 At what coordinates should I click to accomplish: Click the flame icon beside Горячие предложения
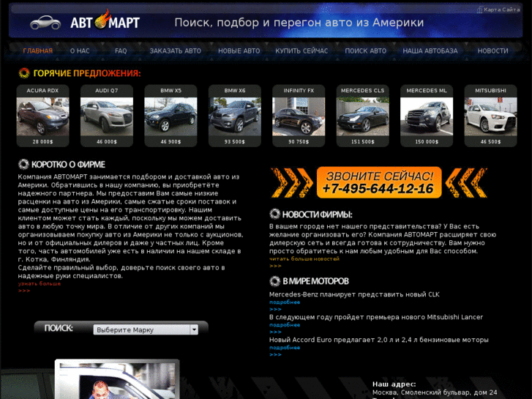pyautogui.click(x=24, y=73)
